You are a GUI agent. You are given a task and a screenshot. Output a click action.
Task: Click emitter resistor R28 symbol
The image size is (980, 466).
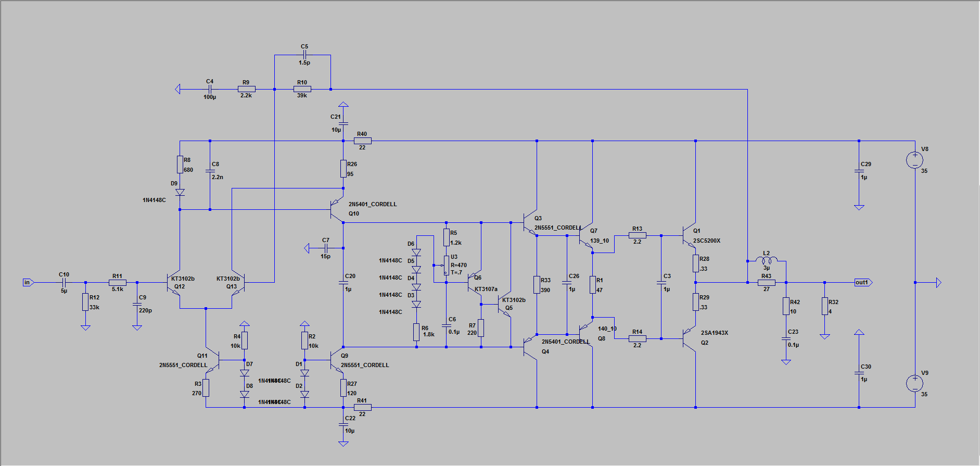click(x=696, y=263)
